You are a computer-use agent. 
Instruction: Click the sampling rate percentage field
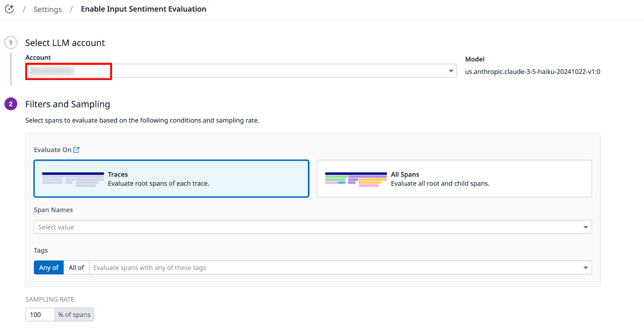40,315
